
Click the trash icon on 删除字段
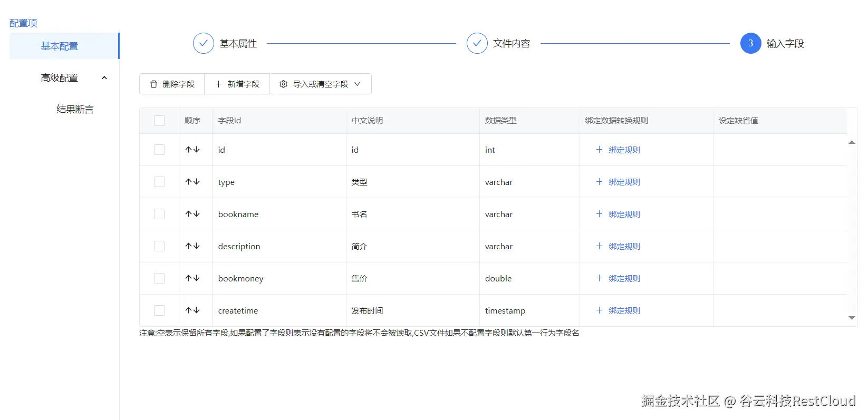click(153, 84)
